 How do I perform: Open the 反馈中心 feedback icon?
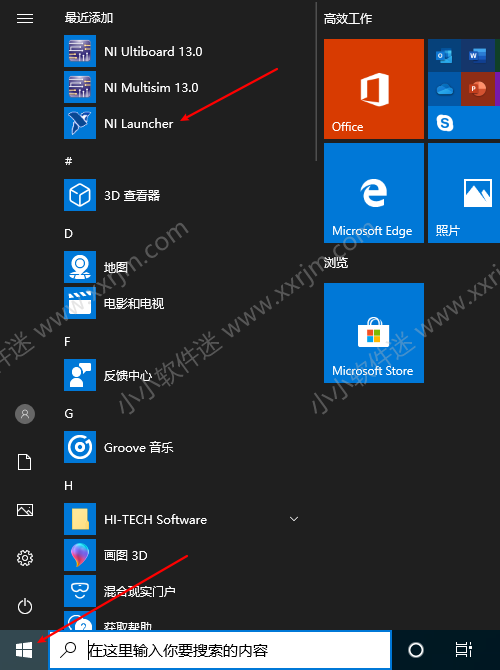(80, 375)
